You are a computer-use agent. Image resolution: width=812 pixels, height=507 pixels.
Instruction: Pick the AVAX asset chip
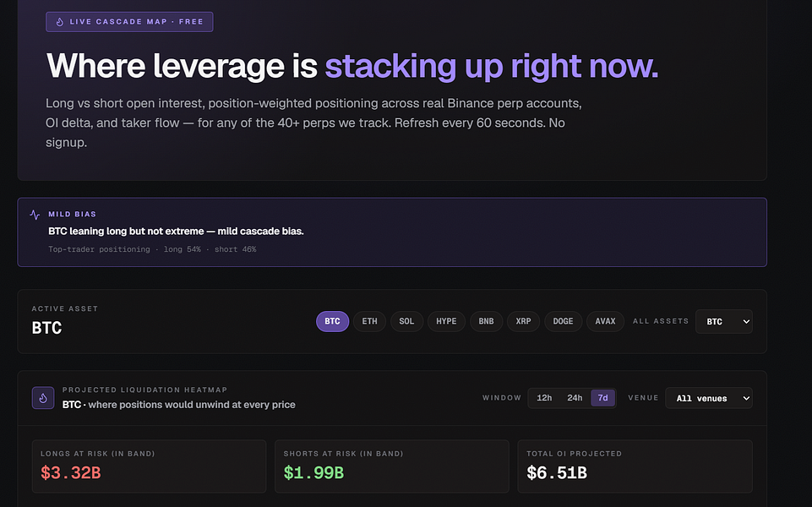(605, 321)
